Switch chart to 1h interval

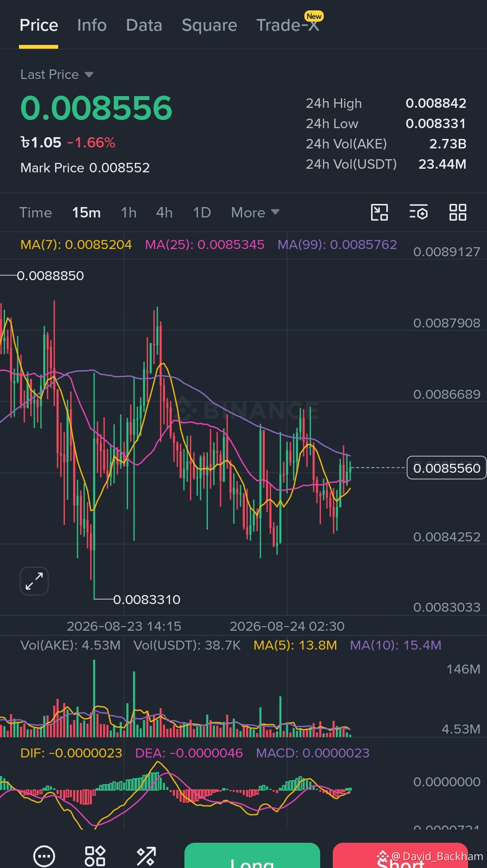click(x=129, y=212)
